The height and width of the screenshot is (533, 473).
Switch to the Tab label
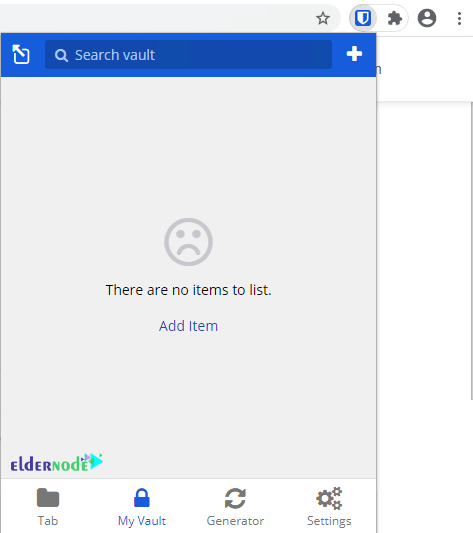(x=48, y=520)
